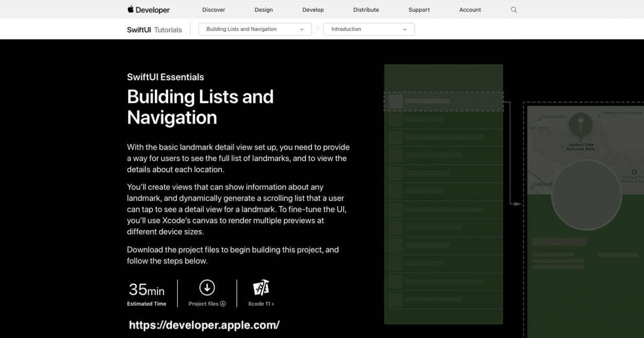Image resolution: width=644 pixels, height=338 pixels.
Task: Expand the Introduction section dropdown
Action: [369, 29]
